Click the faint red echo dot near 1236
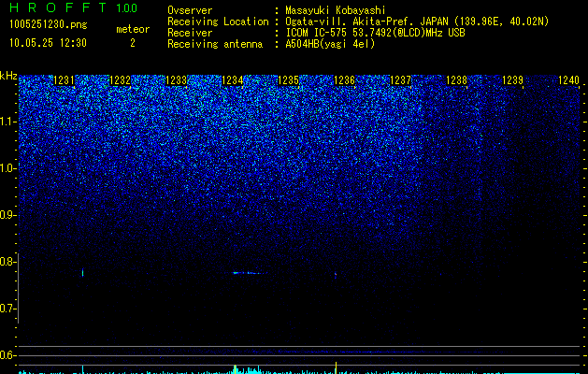 (336, 274)
